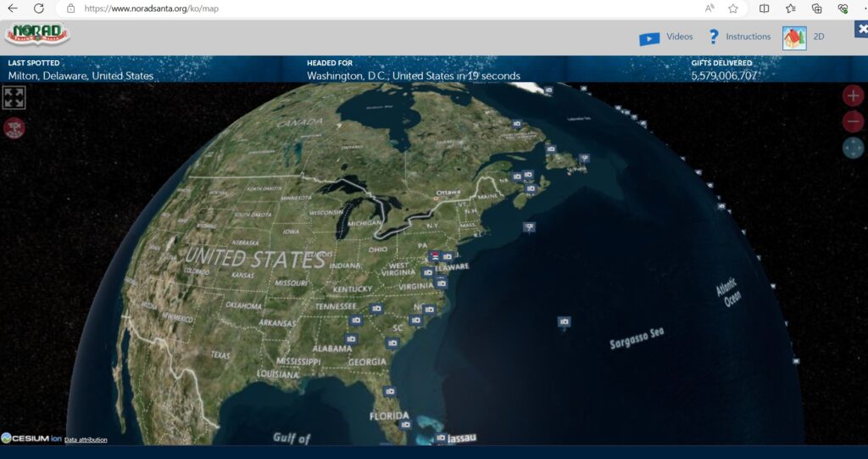Open the Instructions help link

[748, 36]
